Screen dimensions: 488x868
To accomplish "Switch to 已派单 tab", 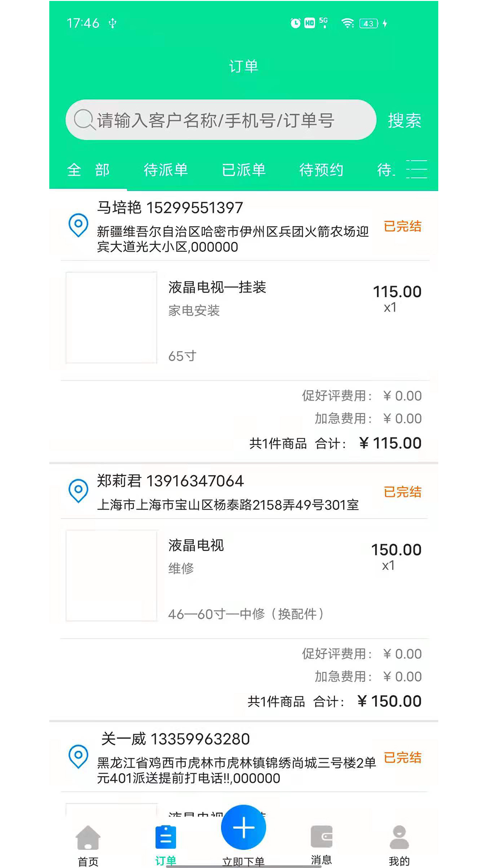I will [244, 170].
